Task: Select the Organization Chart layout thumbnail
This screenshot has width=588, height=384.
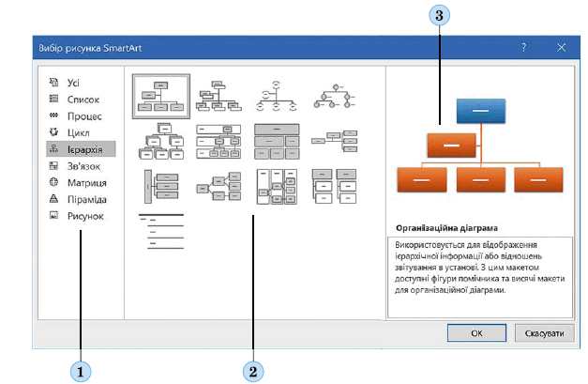Action: click(x=161, y=97)
